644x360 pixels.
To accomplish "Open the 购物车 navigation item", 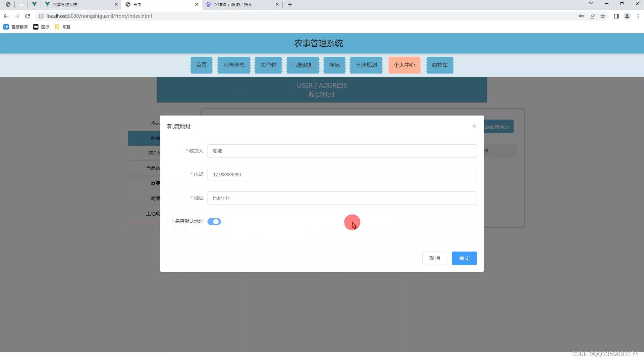I will pyautogui.click(x=440, y=65).
